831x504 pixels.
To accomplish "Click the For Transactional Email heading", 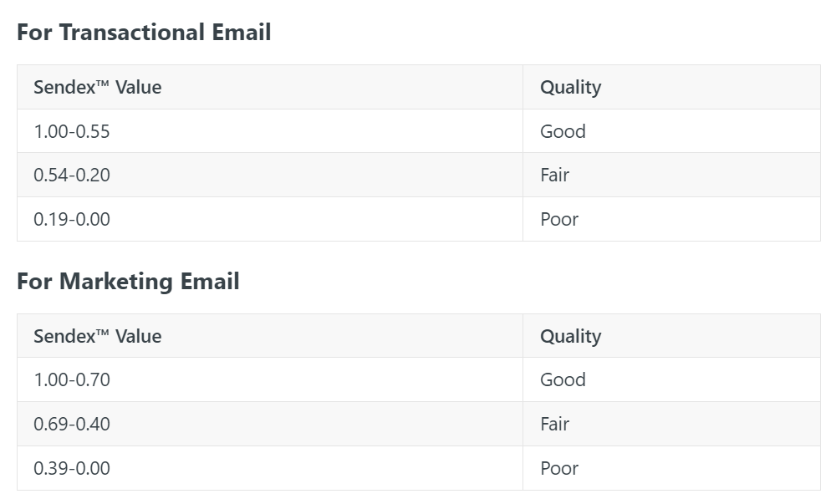I will (x=144, y=32).
